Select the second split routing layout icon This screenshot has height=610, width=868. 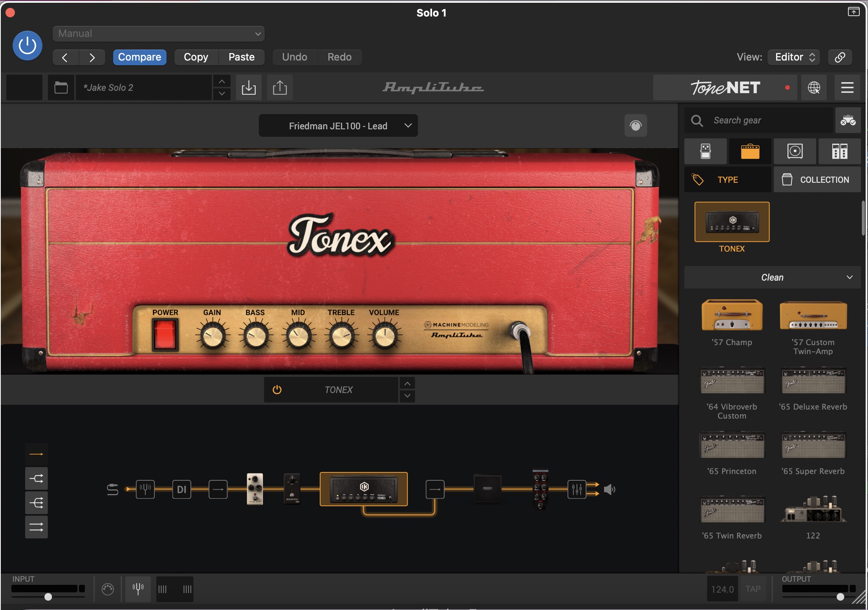pos(37,479)
